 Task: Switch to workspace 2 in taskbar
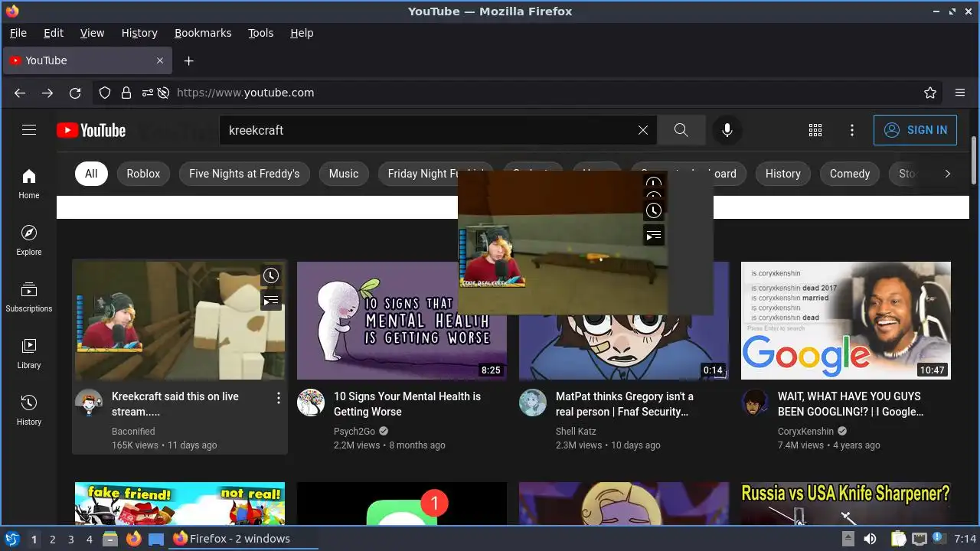pos(52,539)
